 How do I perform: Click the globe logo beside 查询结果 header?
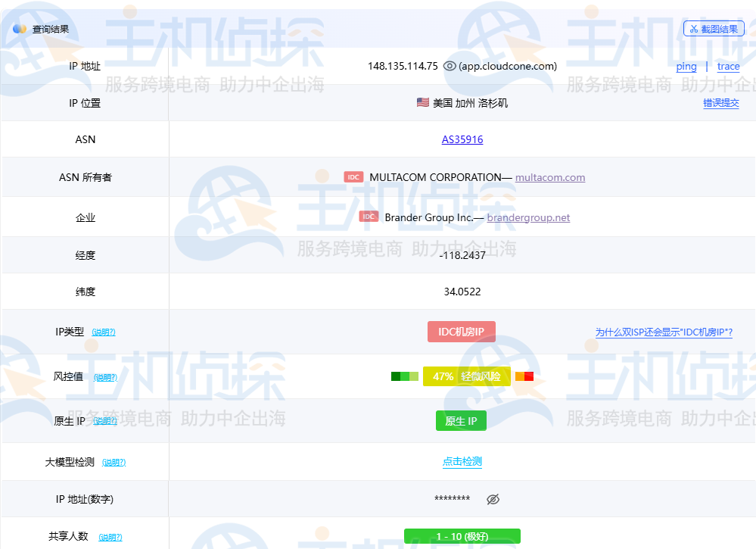(18, 28)
